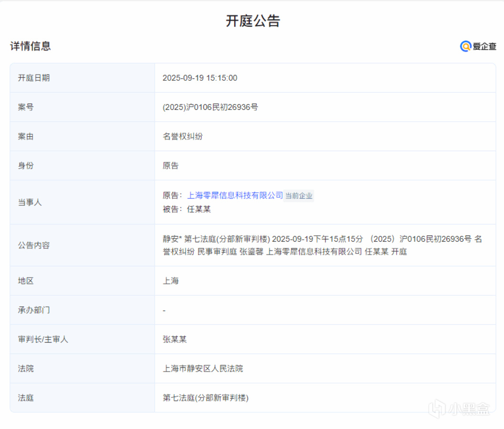Click case number (2025)沪0106民初26936号
This screenshot has height=429, width=504.
tap(210, 107)
